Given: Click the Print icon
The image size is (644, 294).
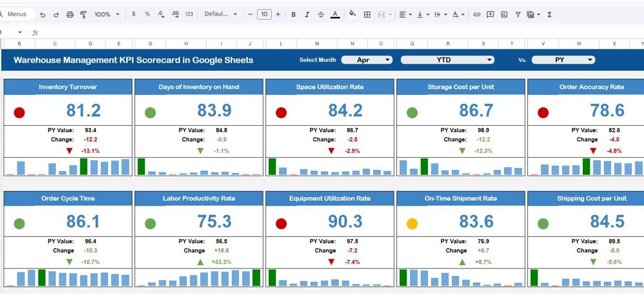Looking at the screenshot, I should click(x=70, y=14).
